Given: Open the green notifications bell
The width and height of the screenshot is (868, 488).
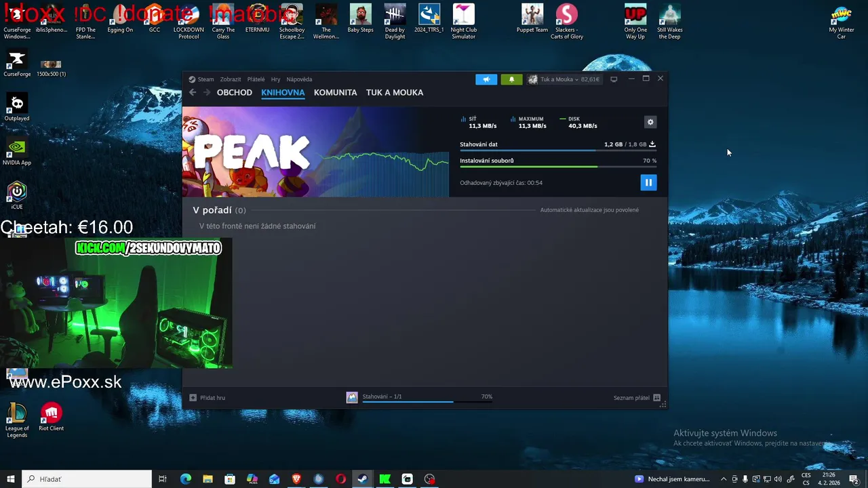Looking at the screenshot, I should (511, 79).
